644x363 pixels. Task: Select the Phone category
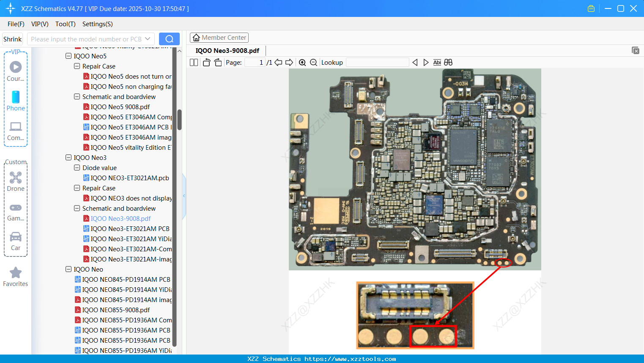(16, 101)
